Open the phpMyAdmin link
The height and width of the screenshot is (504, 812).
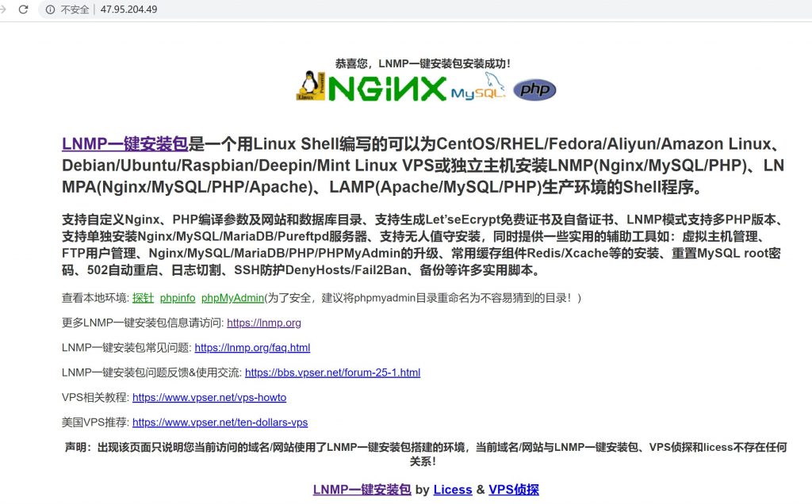232,297
